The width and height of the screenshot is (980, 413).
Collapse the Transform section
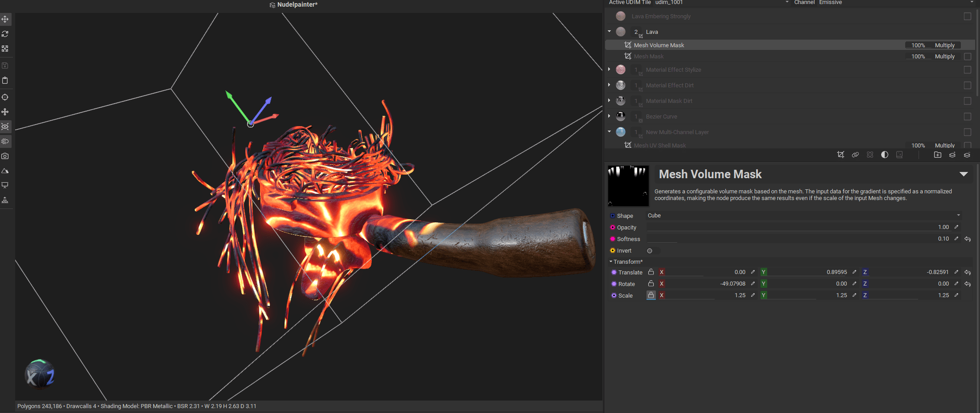(611, 262)
